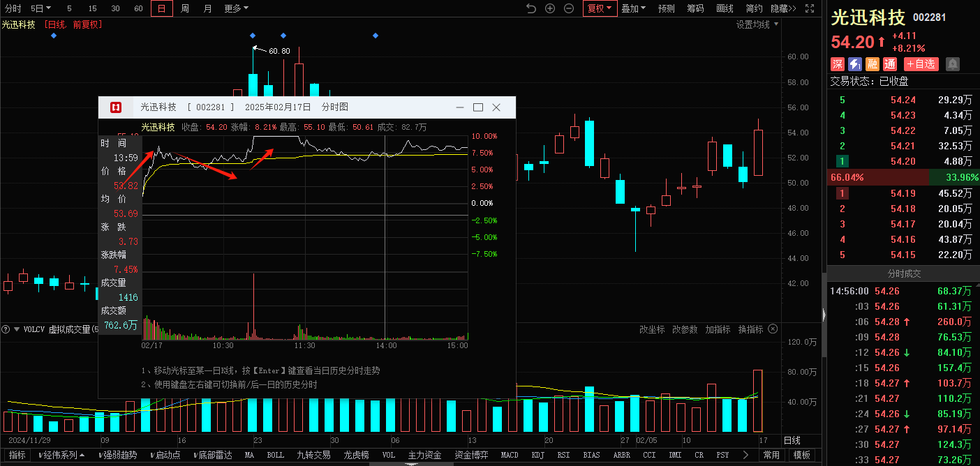
Task: Click the orange 融 margin badge
Action: (x=873, y=64)
